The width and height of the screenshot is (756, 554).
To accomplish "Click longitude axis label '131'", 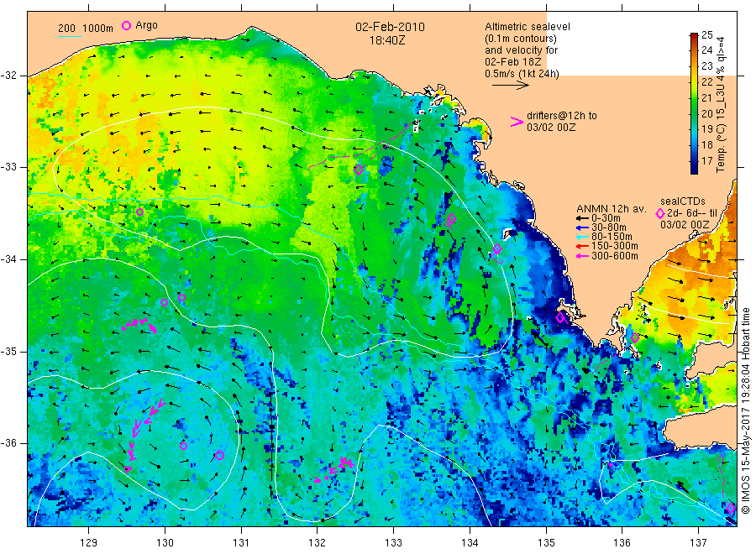I will 241,543.
